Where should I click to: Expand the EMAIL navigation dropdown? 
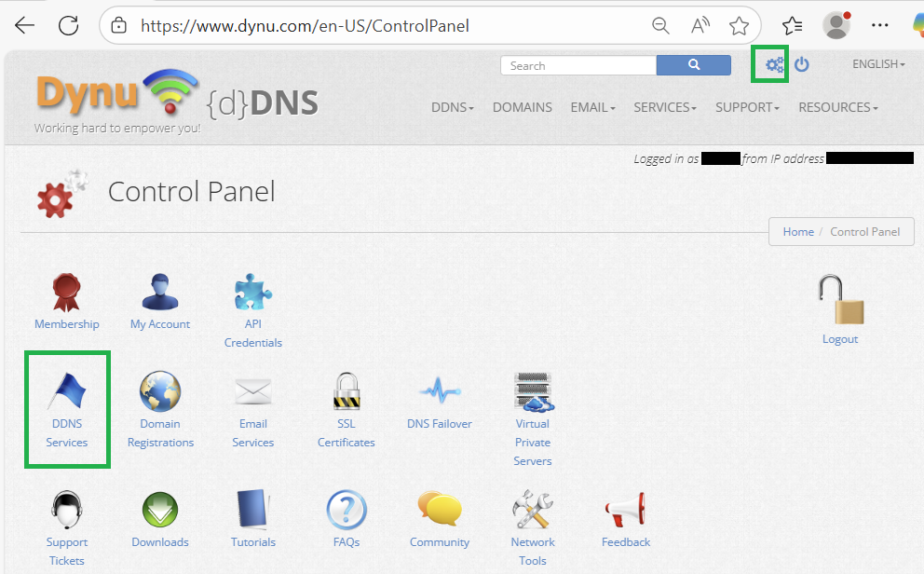592,107
